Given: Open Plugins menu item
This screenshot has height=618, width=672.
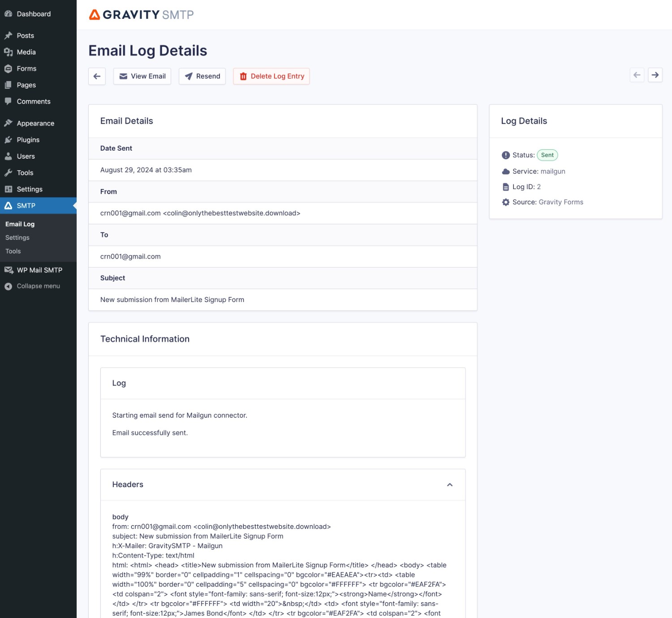Looking at the screenshot, I should tap(38, 140).
